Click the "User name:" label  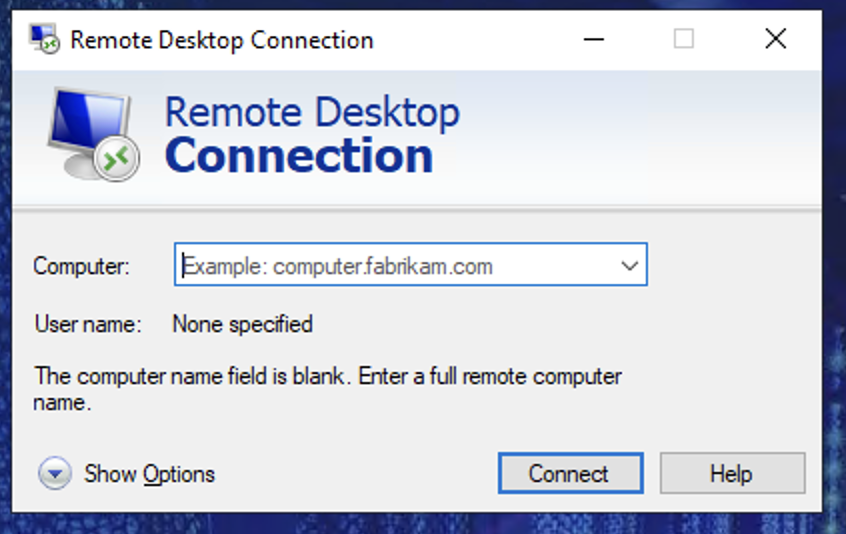[x=88, y=324]
